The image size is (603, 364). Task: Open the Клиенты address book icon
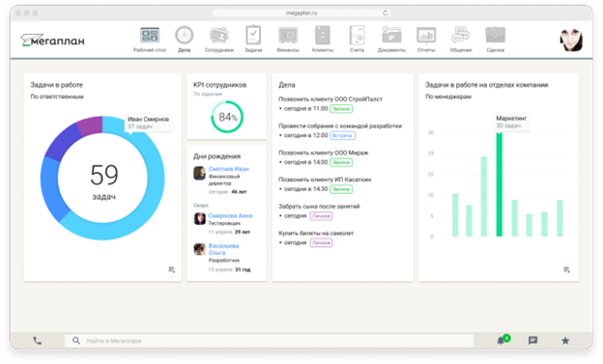click(323, 35)
